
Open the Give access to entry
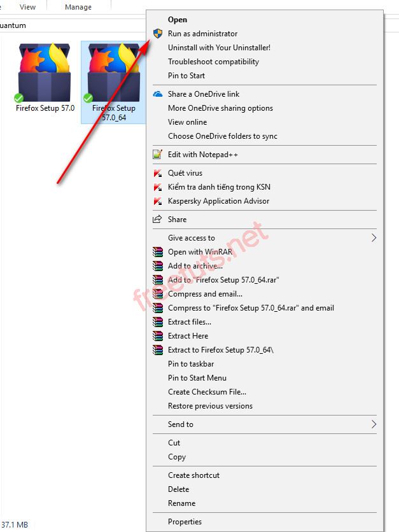pyautogui.click(x=265, y=238)
